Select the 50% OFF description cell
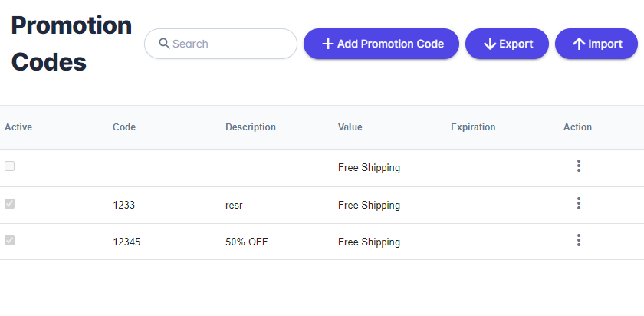Image resolution: width=644 pixels, height=316 pixels. click(246, 242)
